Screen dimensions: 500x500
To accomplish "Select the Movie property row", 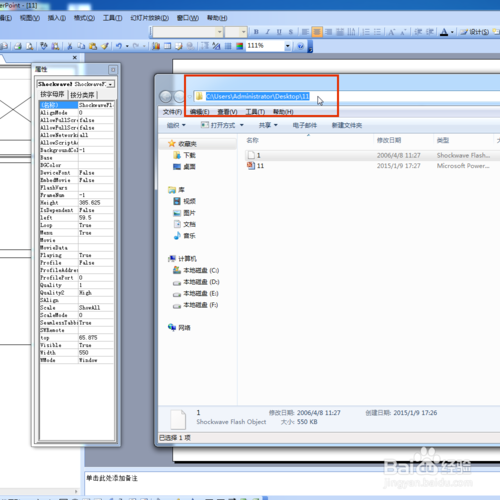I will (76, 240).
